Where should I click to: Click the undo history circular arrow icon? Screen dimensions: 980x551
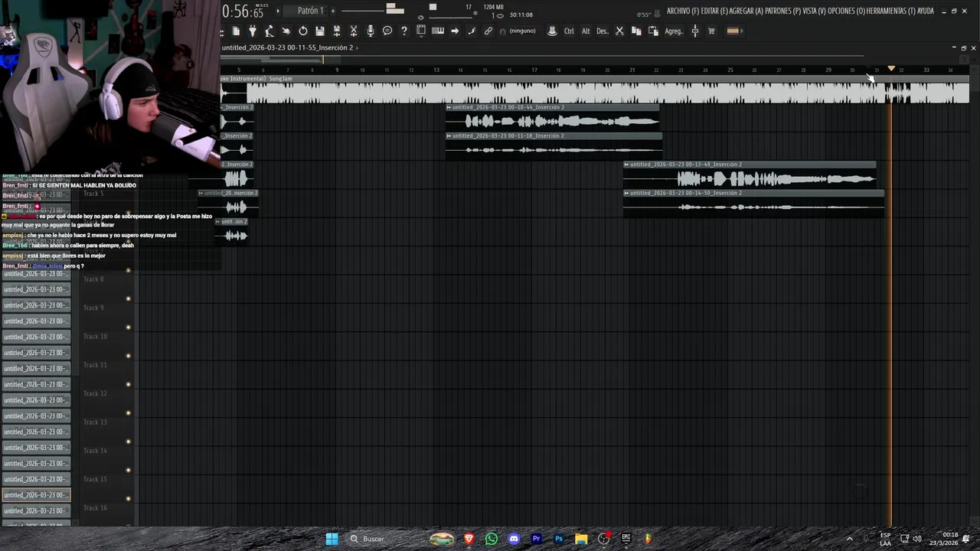[303, 31]
